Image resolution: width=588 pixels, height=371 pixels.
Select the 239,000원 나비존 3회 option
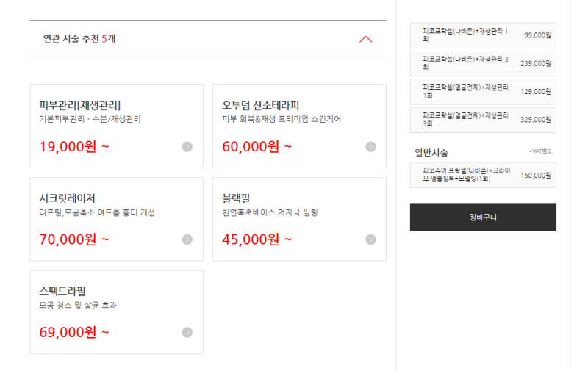[483, 63]
